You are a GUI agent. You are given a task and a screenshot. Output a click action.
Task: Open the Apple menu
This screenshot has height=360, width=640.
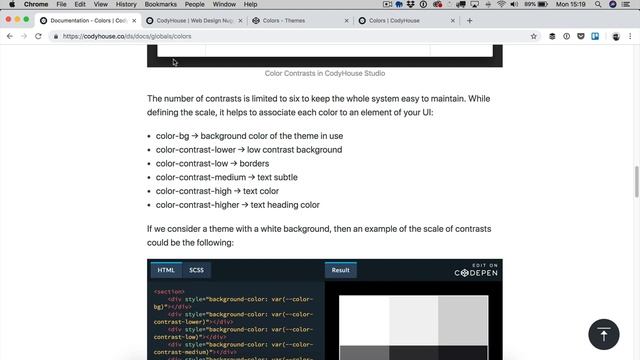[x=12, y=4]
